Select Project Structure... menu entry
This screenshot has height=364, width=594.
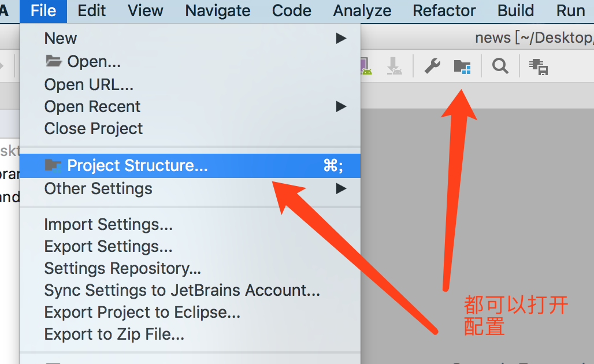pyautogui.click(x=137, y=166)
